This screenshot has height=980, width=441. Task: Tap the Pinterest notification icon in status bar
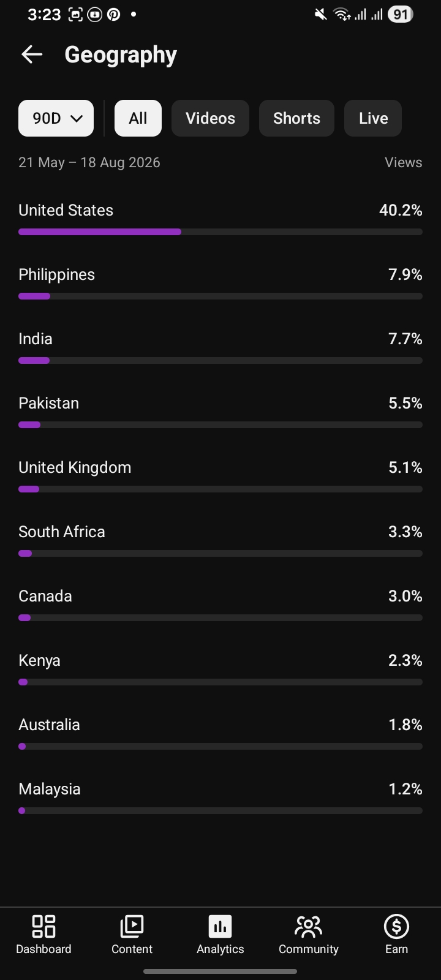pos(114,14)
